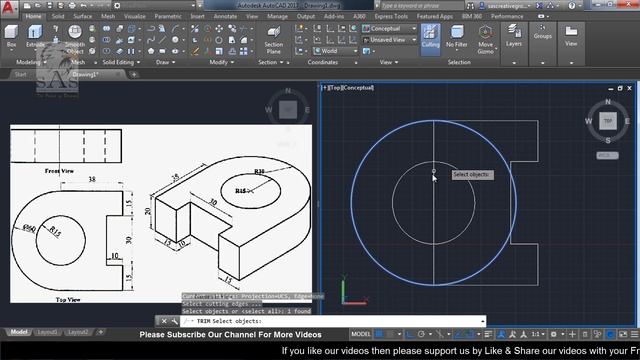This screenshot has height=360, width=640.
Task: Click the New drawing icon in the quick access toolbar
Action: [27, 6]
